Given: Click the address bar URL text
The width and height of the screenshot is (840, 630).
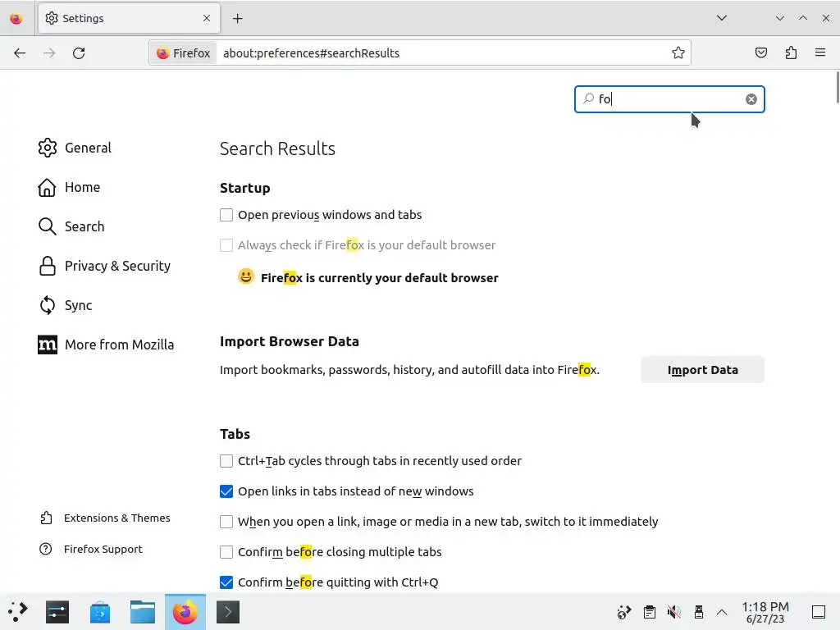Looking at the screenshot, I should pos(311,53).
